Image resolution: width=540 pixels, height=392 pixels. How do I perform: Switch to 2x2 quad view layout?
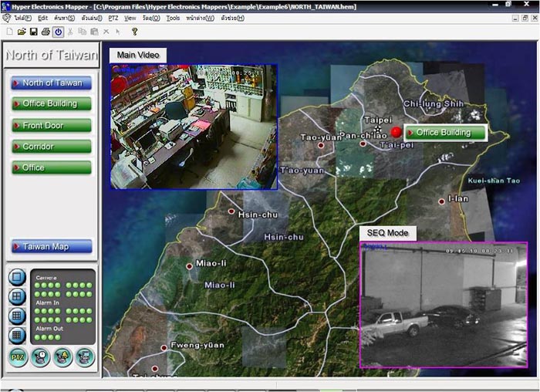[17, 296]
